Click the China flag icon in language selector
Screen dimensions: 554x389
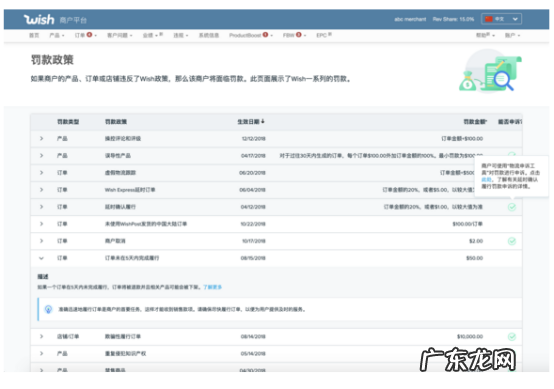pos(489,19)
